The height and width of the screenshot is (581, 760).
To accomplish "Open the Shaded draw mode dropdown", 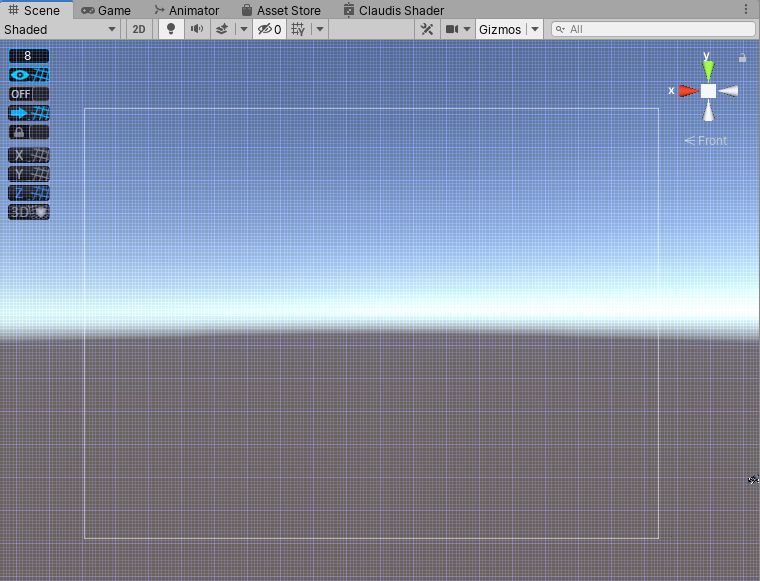I will tap(61, 29).
